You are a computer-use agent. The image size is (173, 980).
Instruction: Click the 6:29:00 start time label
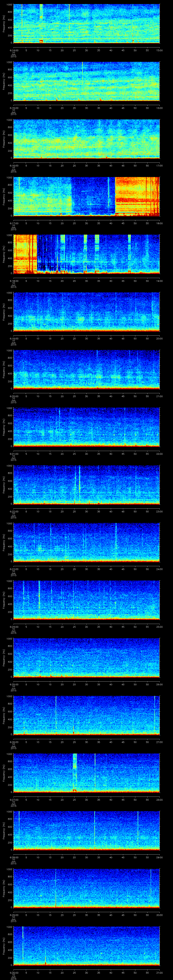tap(14, 915)
